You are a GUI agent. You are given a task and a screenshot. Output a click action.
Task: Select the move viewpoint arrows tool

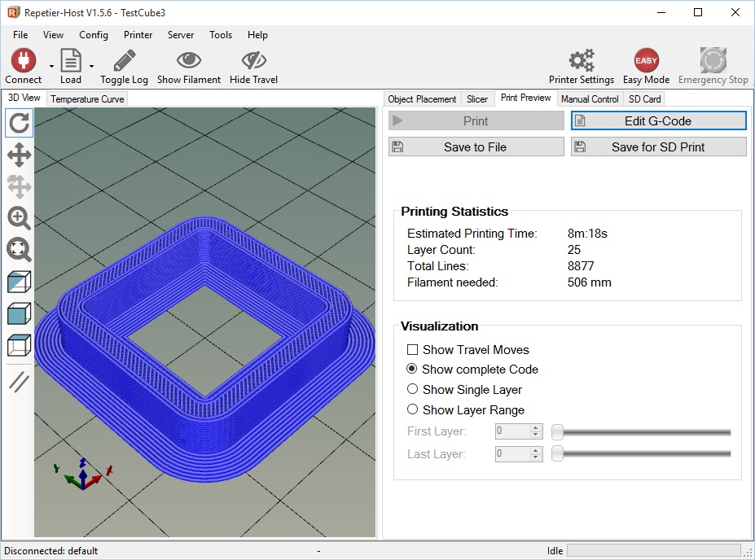pyautogui.click(x=20, y=155)
